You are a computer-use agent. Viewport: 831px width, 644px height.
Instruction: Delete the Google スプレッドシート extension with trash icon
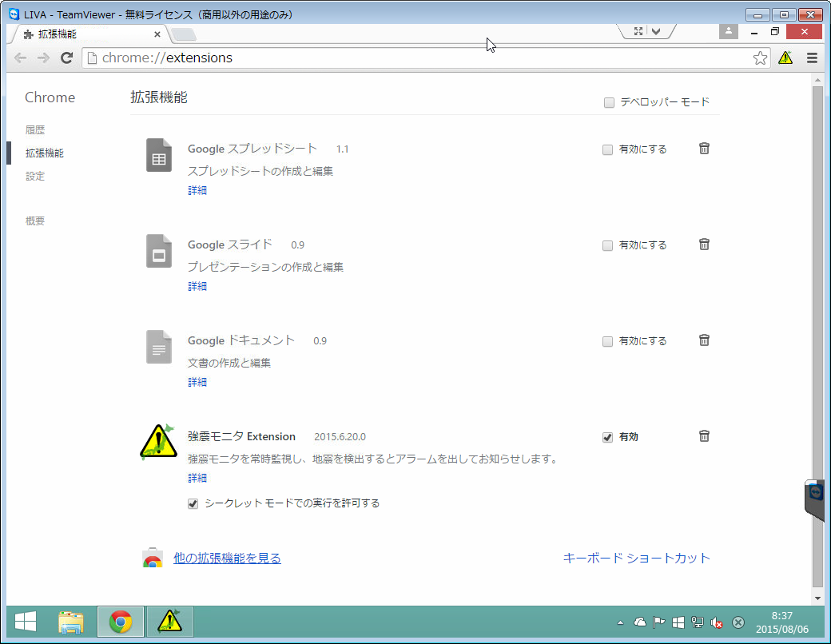704,149
